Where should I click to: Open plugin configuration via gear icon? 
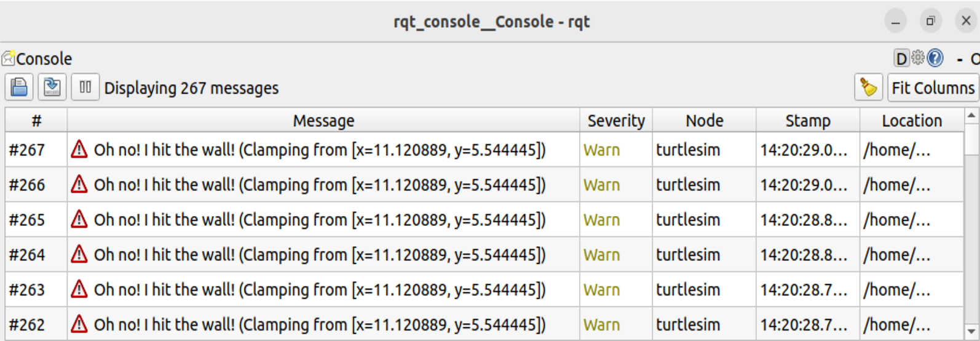point(918,58)
